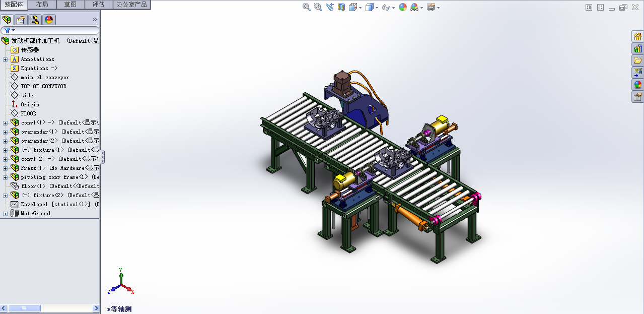Open the ConfigurationManager tab icon
The image size is (644, 314).
click(x=35, y=20)
